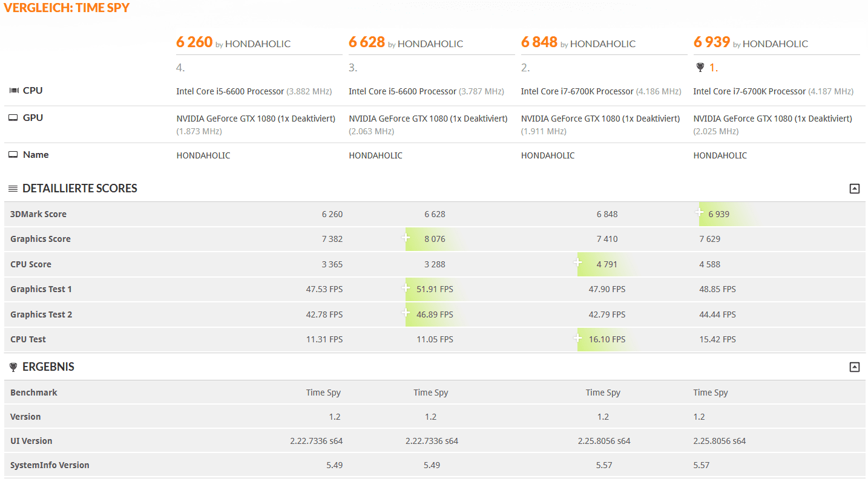Click the plus icon next to 6 939
This screenshot has height=479, width=868.
coord(699,212)
